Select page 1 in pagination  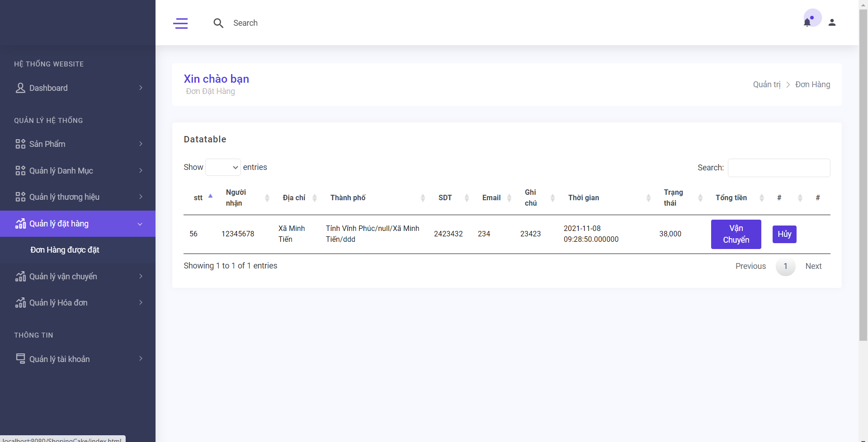click(x=786, y=266)
